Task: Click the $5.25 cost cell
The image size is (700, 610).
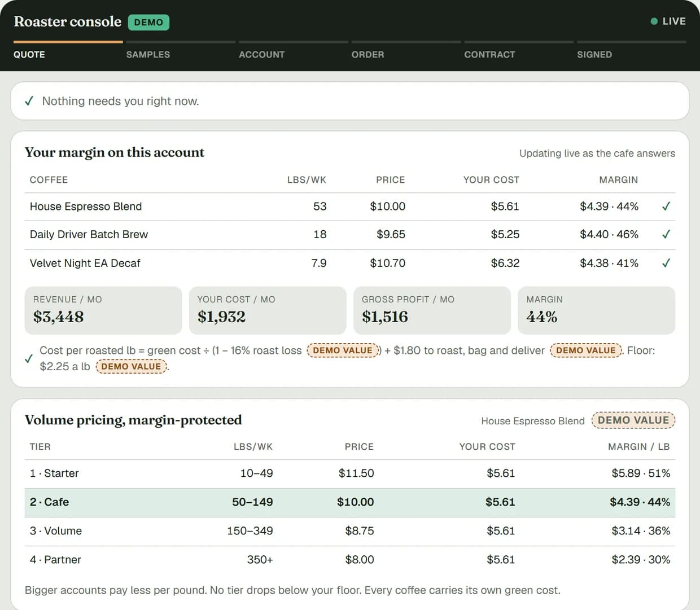Action: [505, 234]
